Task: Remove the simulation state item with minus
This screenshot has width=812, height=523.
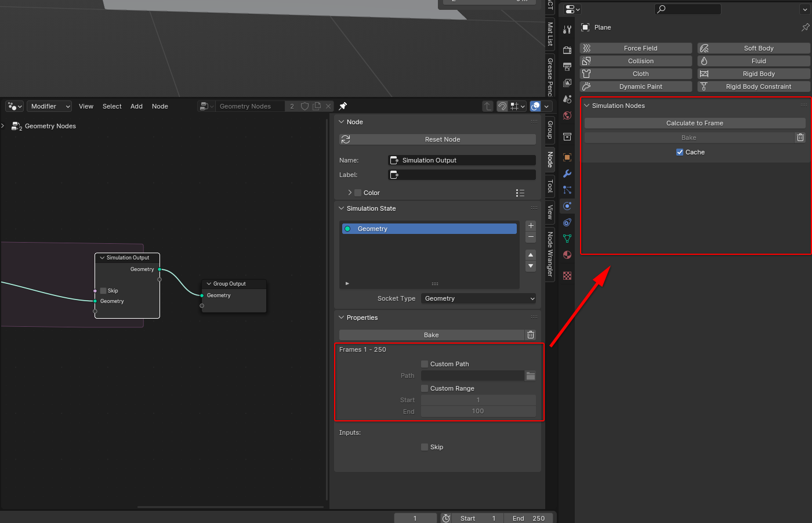Action: pyautogui.click(x=531, y=237)
